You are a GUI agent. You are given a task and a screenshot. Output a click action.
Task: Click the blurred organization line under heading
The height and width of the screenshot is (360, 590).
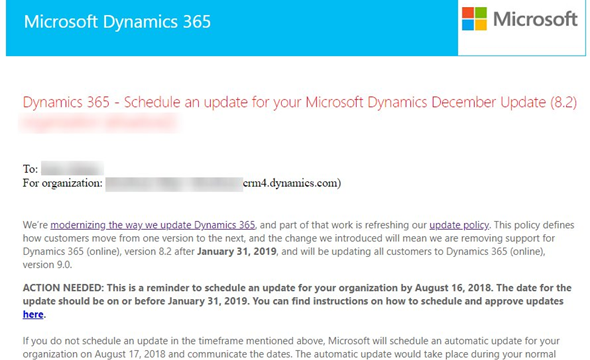click(x=100, y=123)
